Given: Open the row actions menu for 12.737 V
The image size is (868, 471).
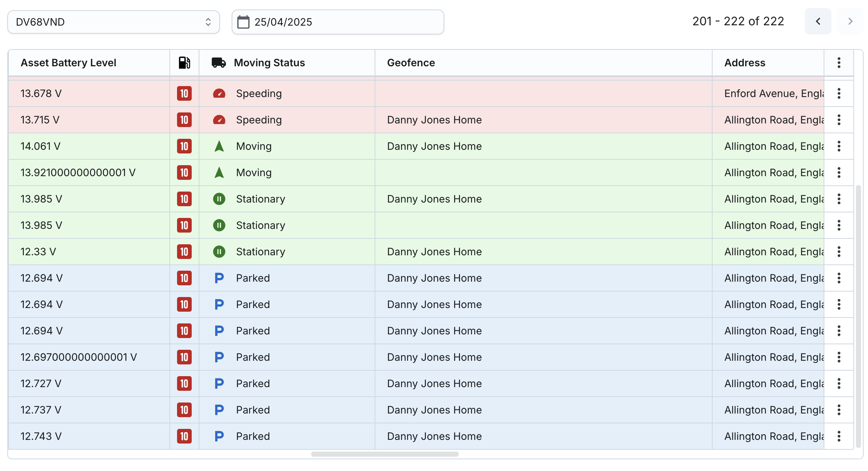Looking at the screenshot, I should pos(839,410).
